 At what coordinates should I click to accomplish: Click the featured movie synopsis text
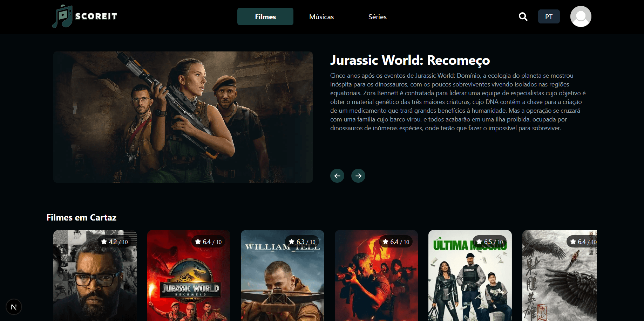(458, 102)
